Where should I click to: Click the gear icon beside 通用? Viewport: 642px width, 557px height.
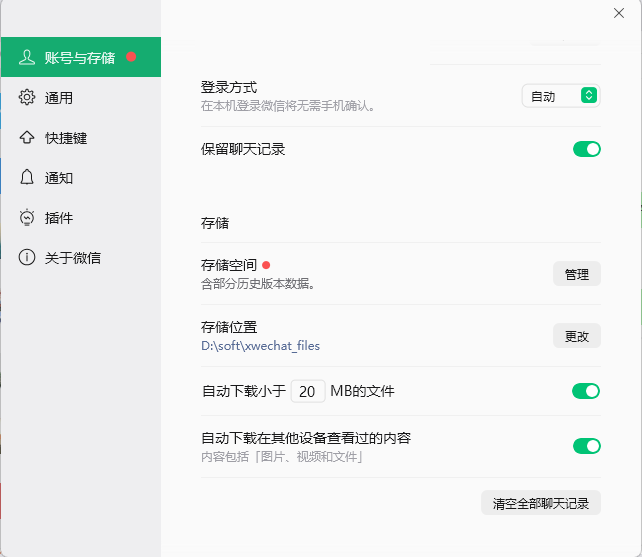tap(27, 97)
